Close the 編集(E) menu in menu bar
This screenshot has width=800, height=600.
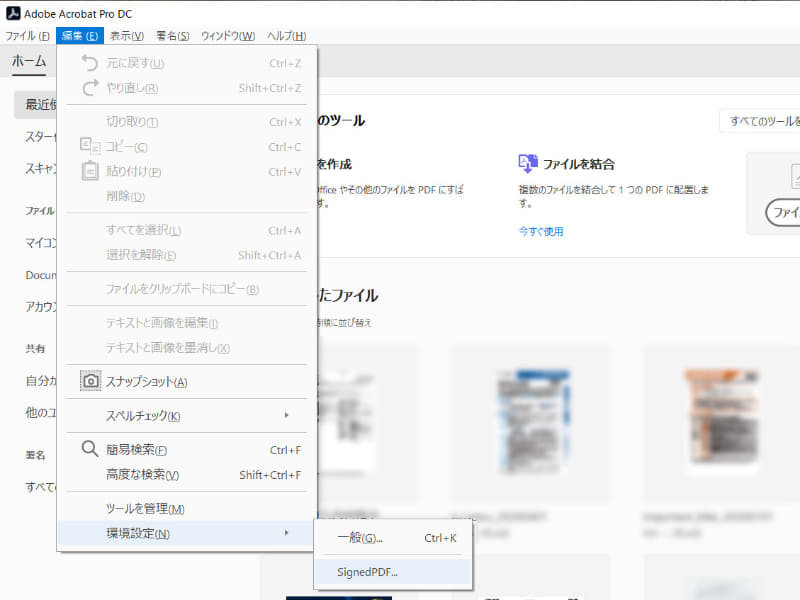pos(80,36)
